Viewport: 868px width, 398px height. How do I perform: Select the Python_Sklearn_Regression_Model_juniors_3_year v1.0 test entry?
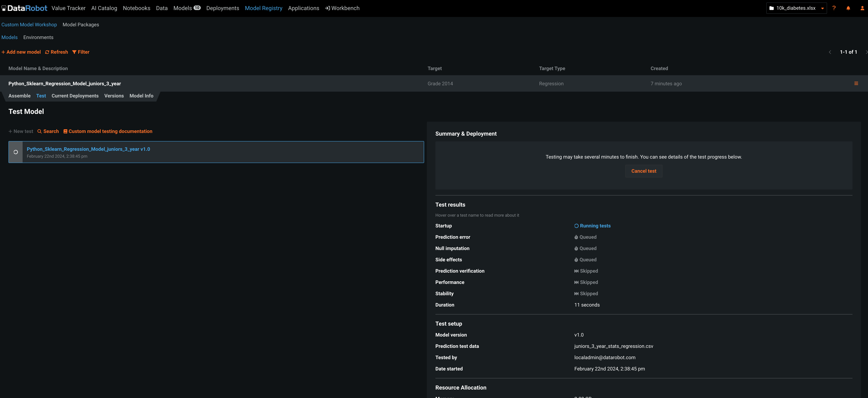88,149
